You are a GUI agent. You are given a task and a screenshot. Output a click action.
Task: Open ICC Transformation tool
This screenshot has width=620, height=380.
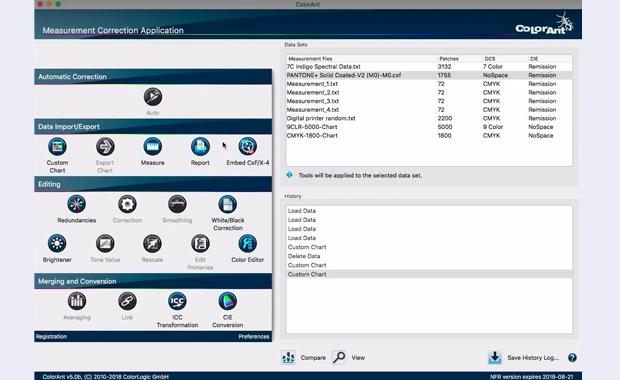(x=177, y=301)
